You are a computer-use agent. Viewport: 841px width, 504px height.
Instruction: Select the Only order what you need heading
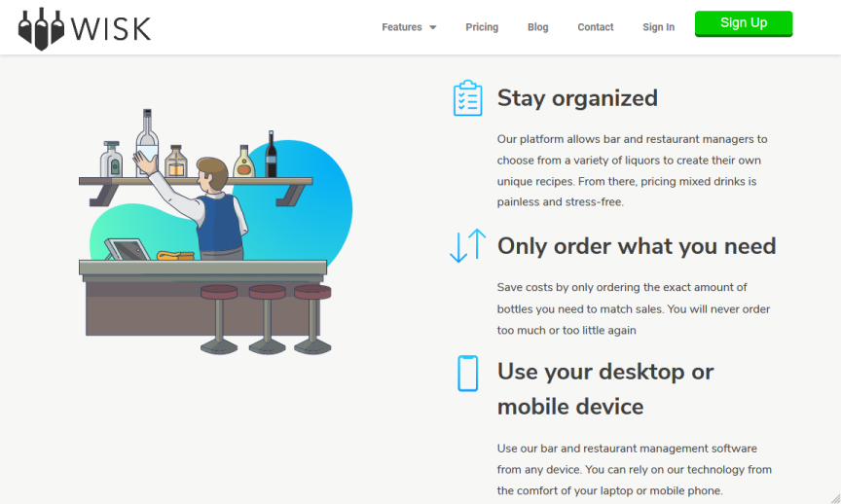[637, 246]
